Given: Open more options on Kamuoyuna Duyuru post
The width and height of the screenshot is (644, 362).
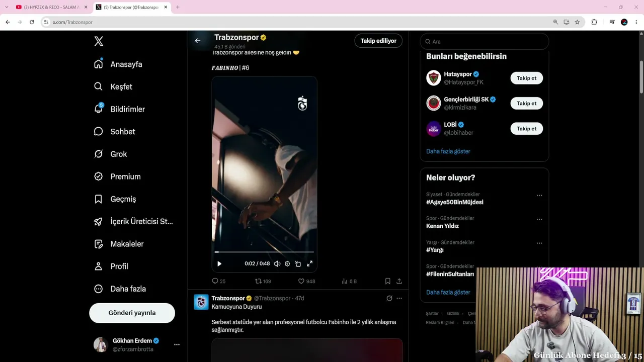Looking at the screenshot, I should tap(399, 298).
